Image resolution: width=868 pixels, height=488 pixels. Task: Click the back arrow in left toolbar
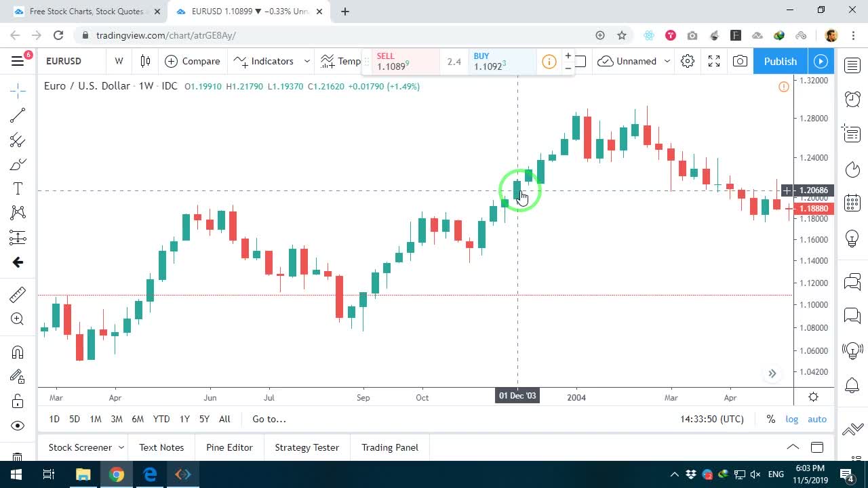click(x=18, y=262)
